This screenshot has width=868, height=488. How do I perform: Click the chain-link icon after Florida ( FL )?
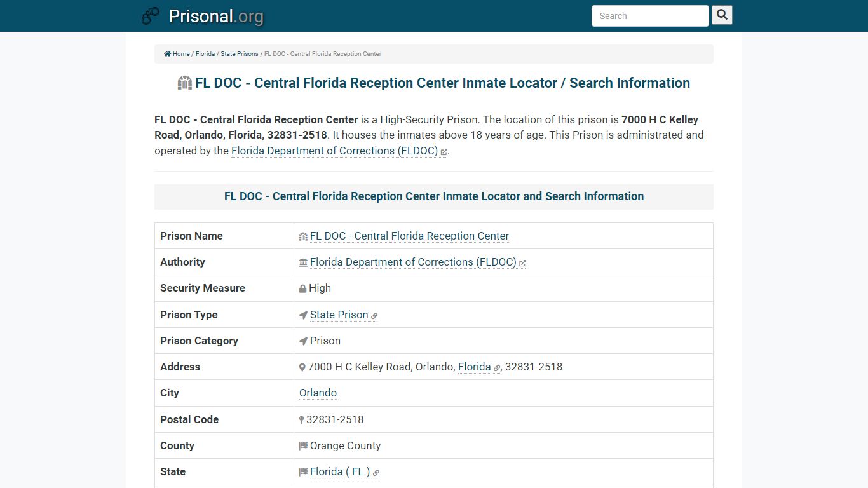[376, 473]
